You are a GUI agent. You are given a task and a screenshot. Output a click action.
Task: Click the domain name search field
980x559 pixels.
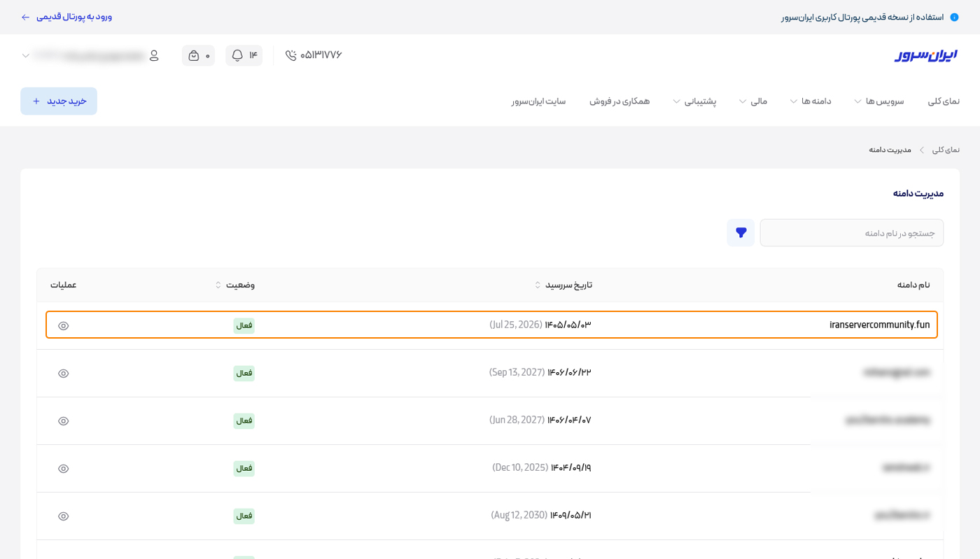[851, 233]
